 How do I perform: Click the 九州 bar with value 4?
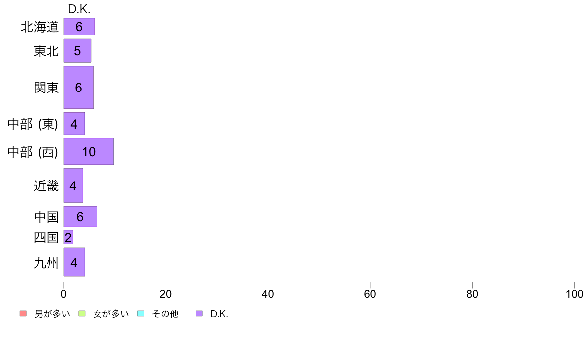(x=74, y=262)
